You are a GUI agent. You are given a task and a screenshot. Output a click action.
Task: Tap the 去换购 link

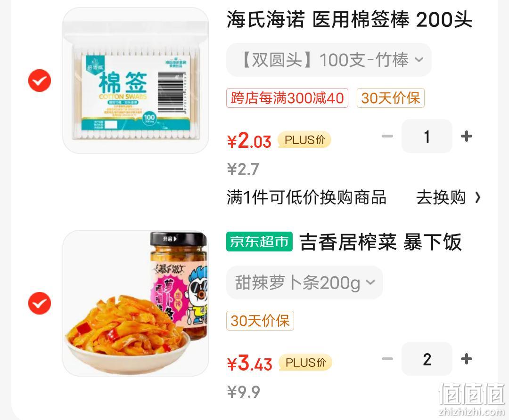(441, 197)
